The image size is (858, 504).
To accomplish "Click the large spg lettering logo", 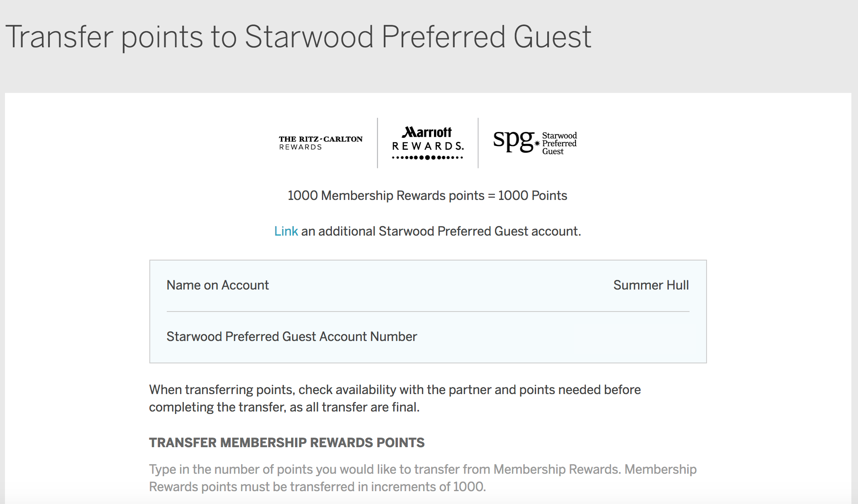I will pos(513,140).
